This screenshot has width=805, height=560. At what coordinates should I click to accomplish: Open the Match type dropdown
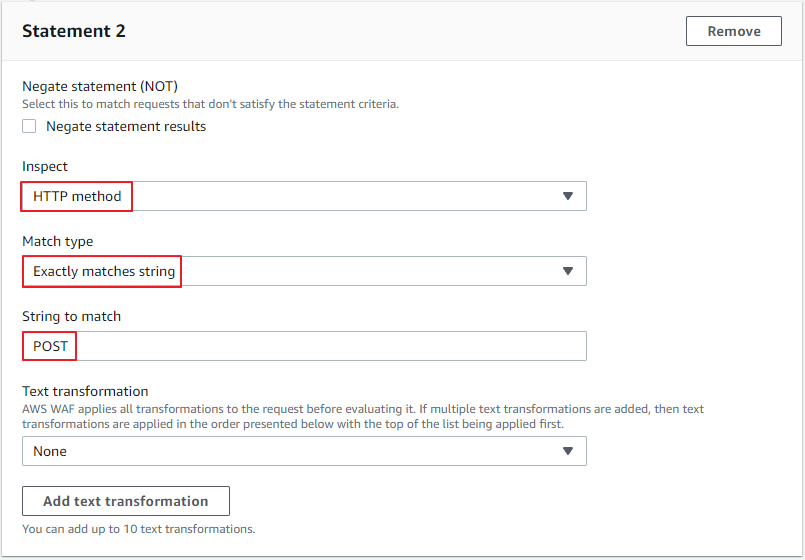click(x=304, y=271)
